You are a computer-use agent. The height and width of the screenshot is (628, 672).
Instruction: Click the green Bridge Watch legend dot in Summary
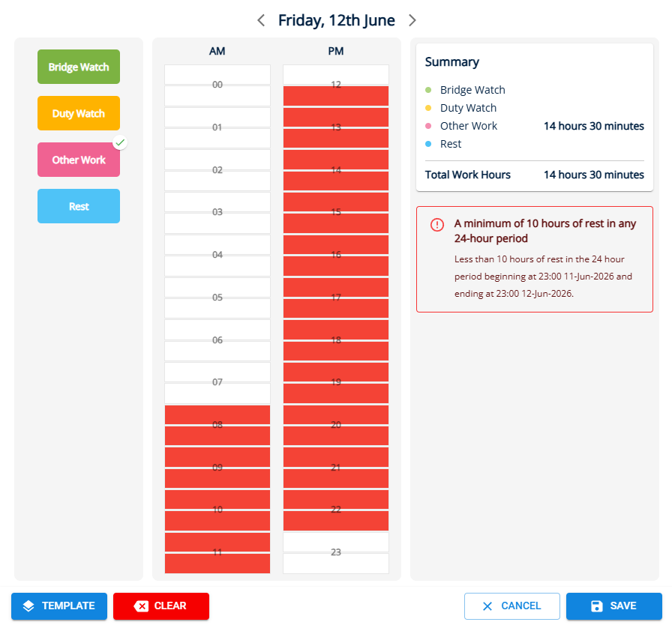coord(428,90)
